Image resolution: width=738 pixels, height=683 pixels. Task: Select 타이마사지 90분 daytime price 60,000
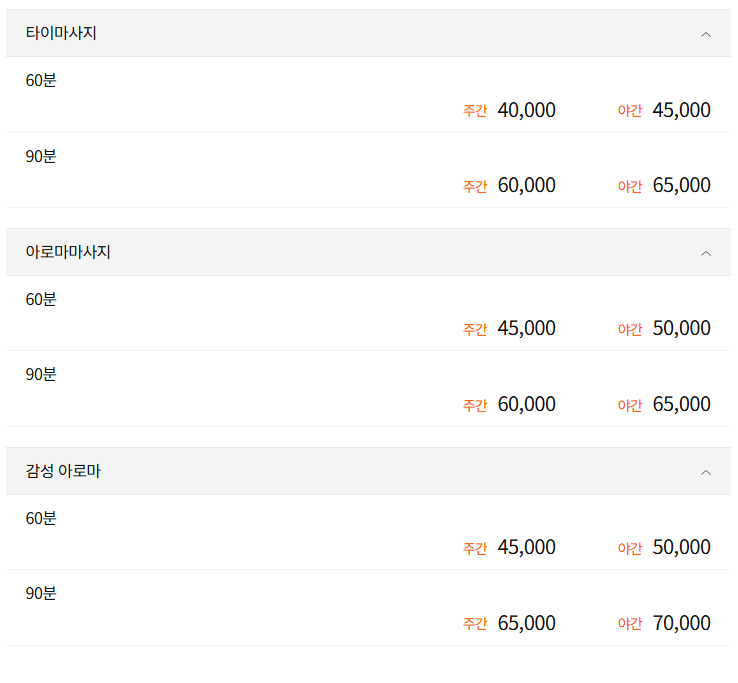point(526,185)
